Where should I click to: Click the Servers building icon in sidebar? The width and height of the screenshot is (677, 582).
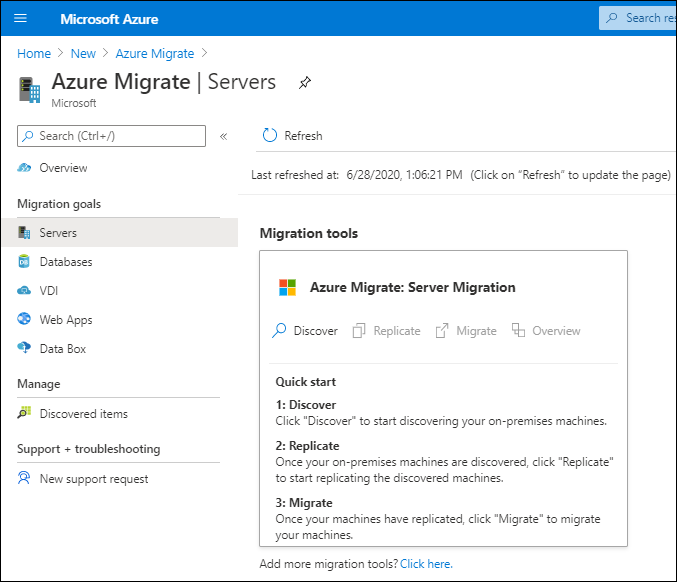click(x=24, y=232)
